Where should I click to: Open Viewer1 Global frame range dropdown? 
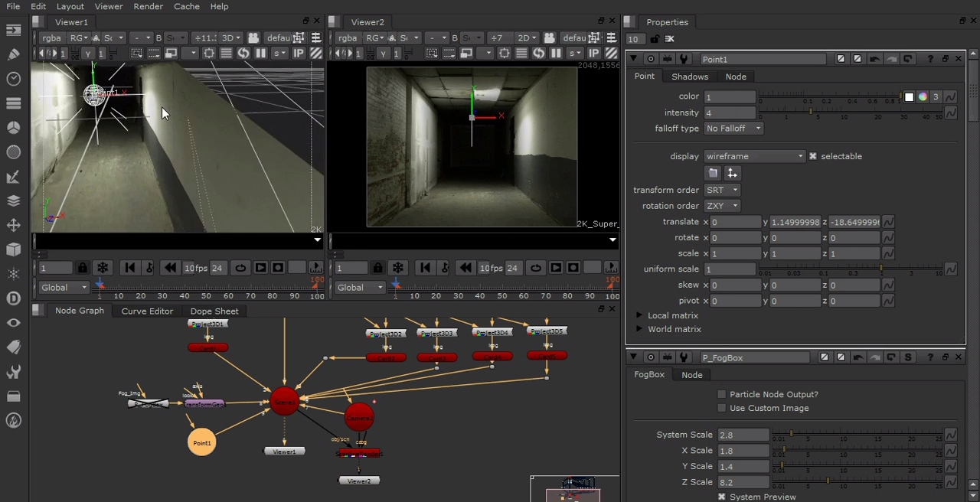[64, 288]
